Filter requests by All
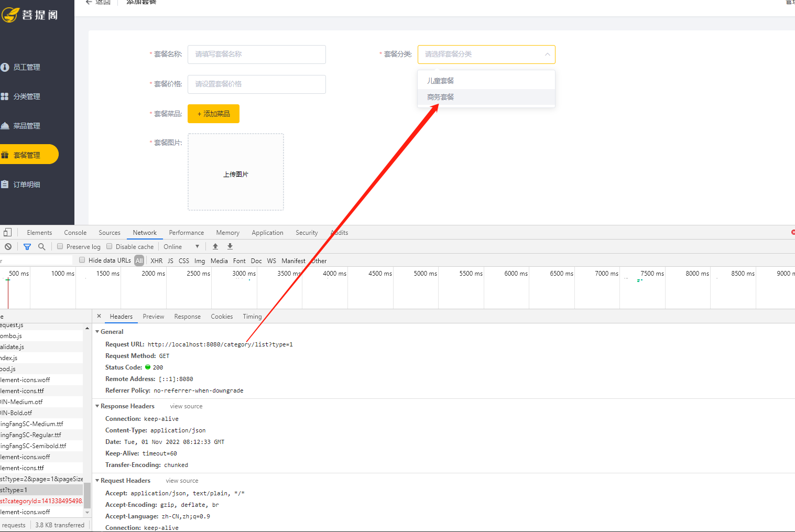Viewport: 795px width, 532px height. [139, 260]
